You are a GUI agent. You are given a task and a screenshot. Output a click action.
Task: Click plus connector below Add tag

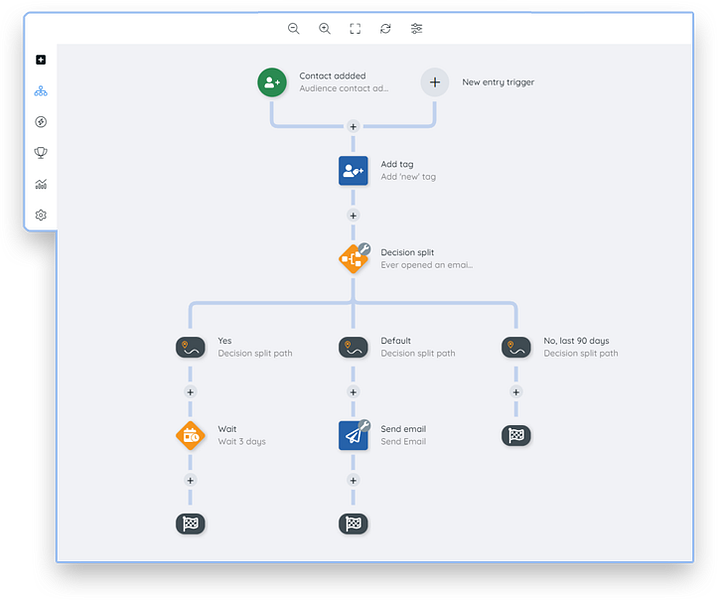click(353, 215)
